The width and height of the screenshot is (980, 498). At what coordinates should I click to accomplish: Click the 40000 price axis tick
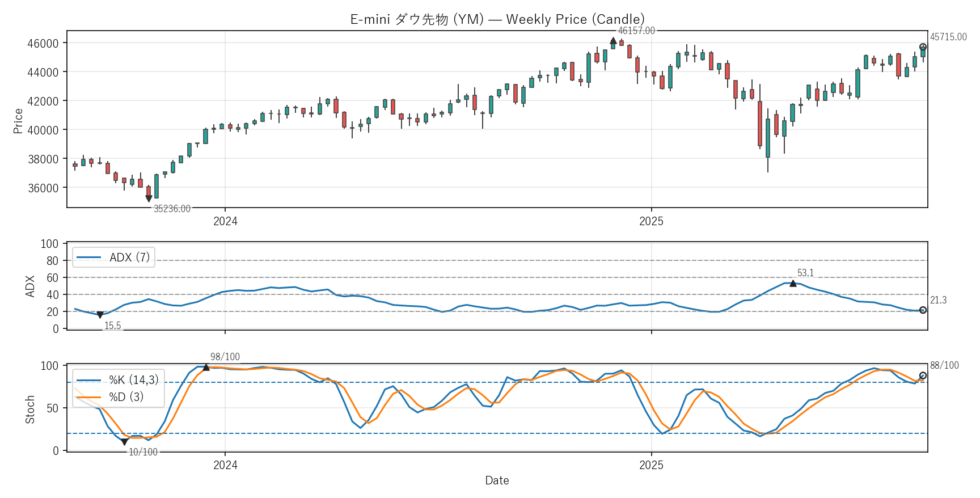click(x=43, y=130)
